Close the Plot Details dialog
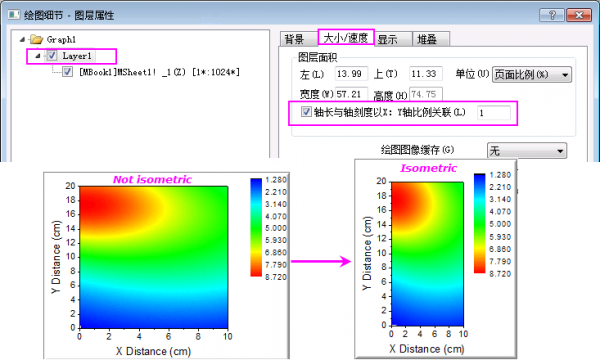The image size is (600, 360). click(x=579, y=15)
